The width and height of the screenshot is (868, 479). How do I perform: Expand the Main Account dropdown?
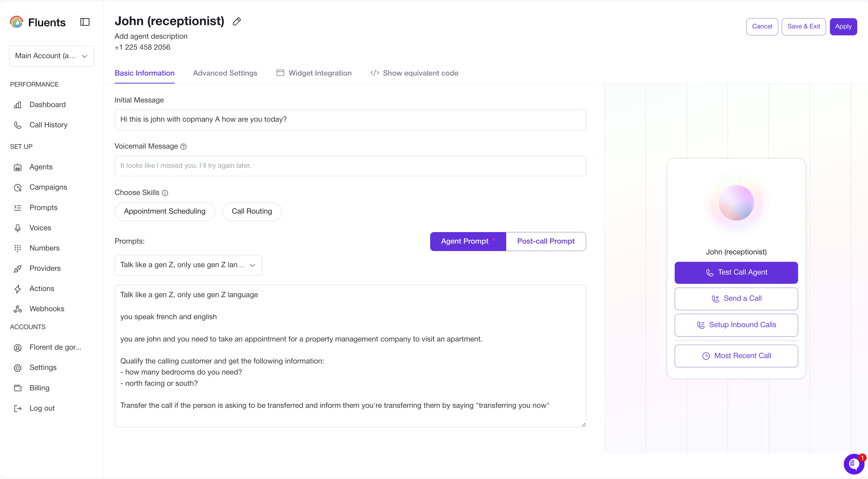[x=51, y=56]
